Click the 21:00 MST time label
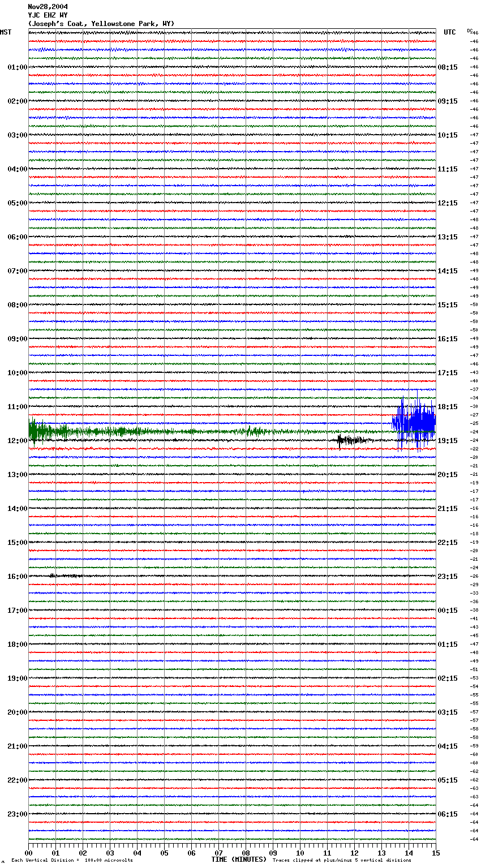The image size is (481, 868). click(18, 746)
